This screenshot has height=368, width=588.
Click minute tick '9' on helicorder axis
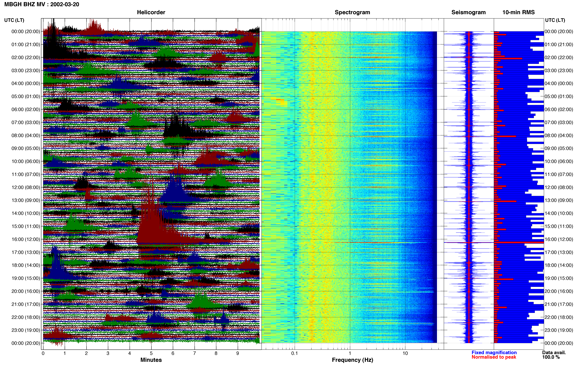click(238, 353)
